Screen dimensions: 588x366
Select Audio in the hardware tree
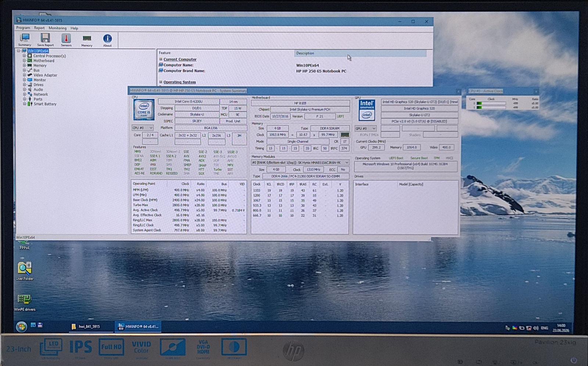[38, 89]
